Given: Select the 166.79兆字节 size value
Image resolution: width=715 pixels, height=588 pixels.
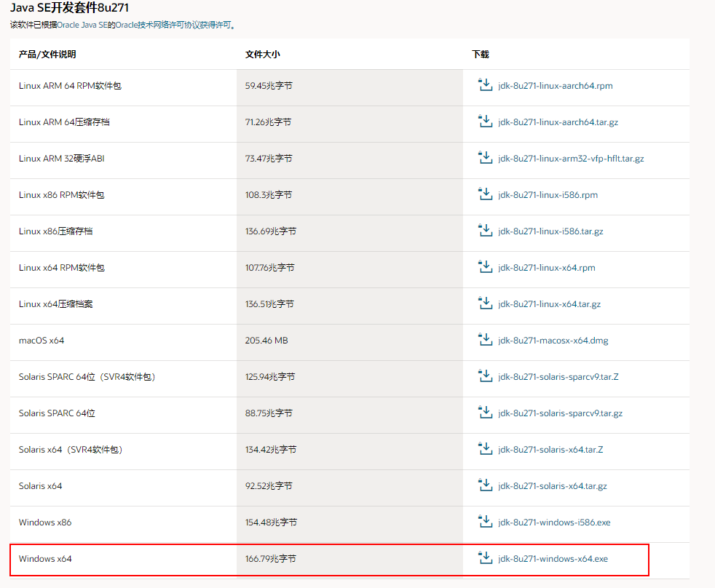Looking at the screenshot, I should click(x=271, y=560).
